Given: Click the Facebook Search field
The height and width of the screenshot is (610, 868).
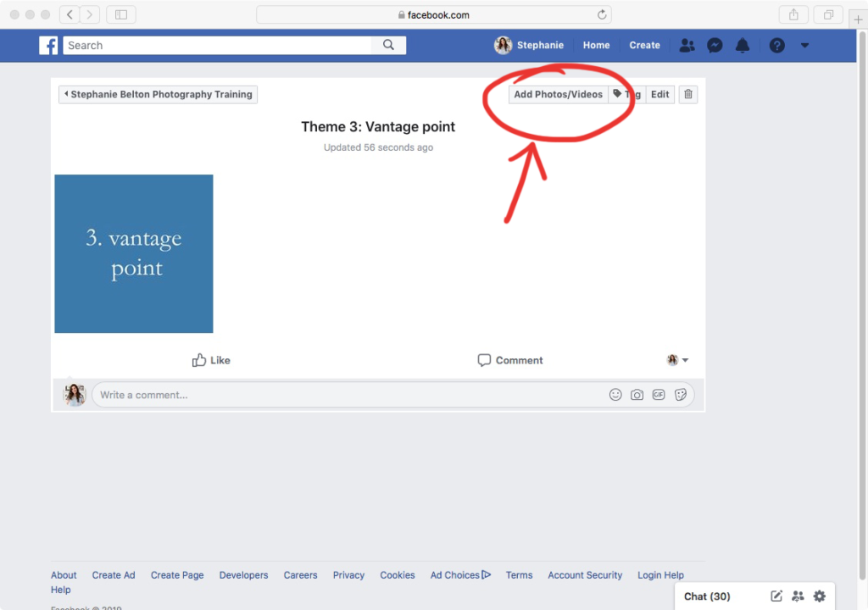Looking at the screenshot, I should 217,46.
